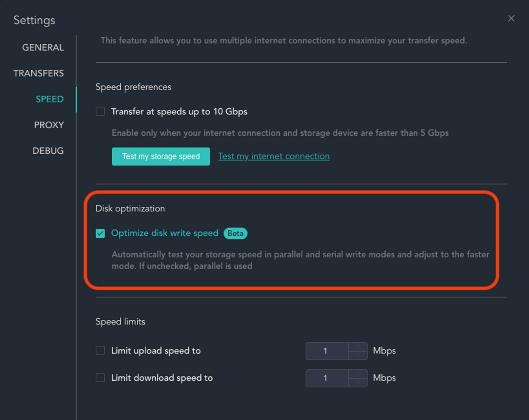Screen dimensions: 529x420
Task: Decrement the upload speed limit value
Action: point(358,355)
